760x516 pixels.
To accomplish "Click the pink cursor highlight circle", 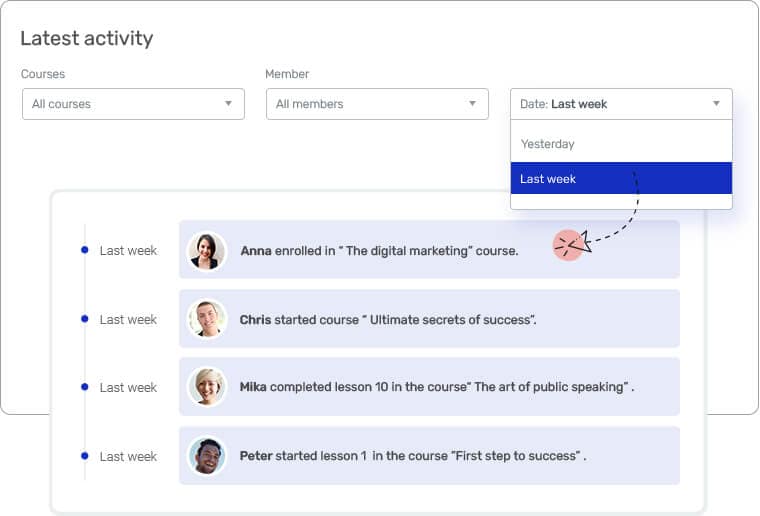I will click(567, 245).
